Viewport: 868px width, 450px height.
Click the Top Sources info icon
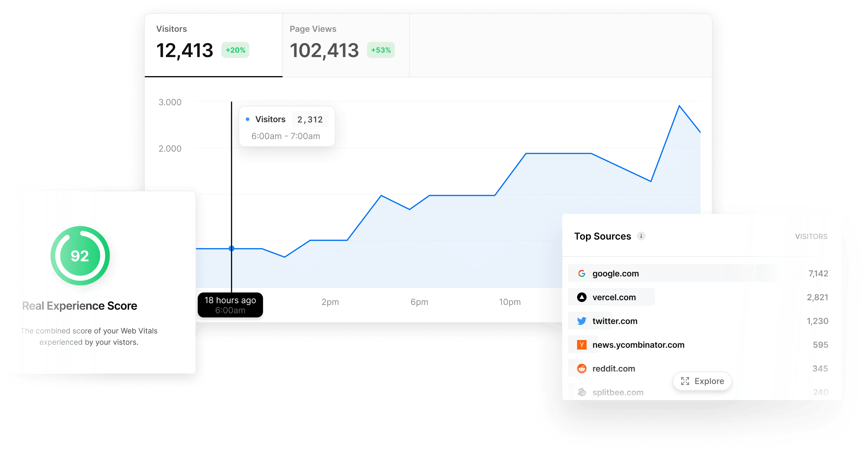click(x=641, y=236)
